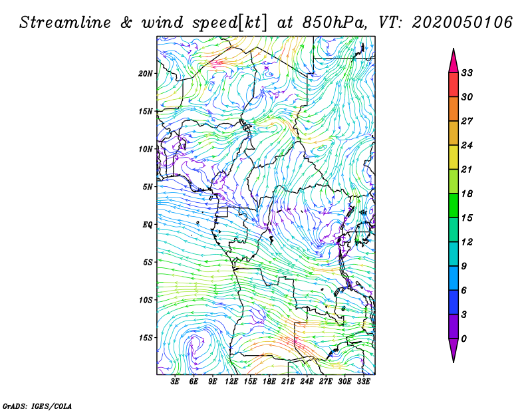The width and height of the screenshot is (532, 411).
Task: Click the legend value 18 label
Action: tap(467, 194)
